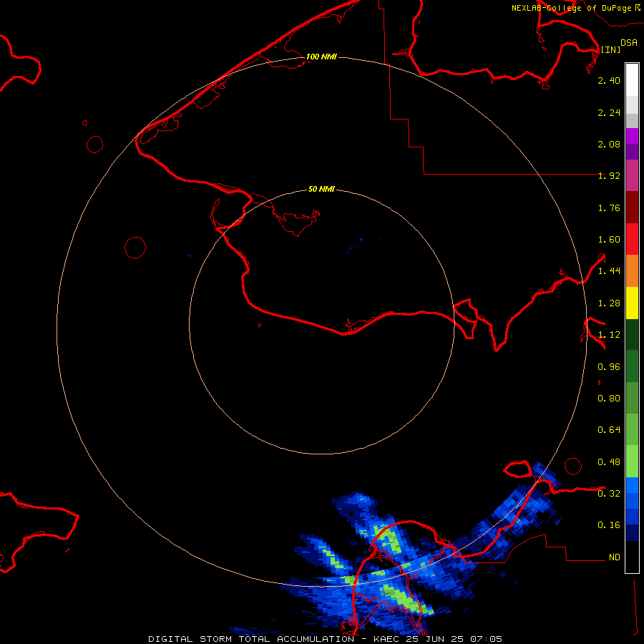Click the 'ND' no-data legend label
644x644 pixels.
[615, 557]
